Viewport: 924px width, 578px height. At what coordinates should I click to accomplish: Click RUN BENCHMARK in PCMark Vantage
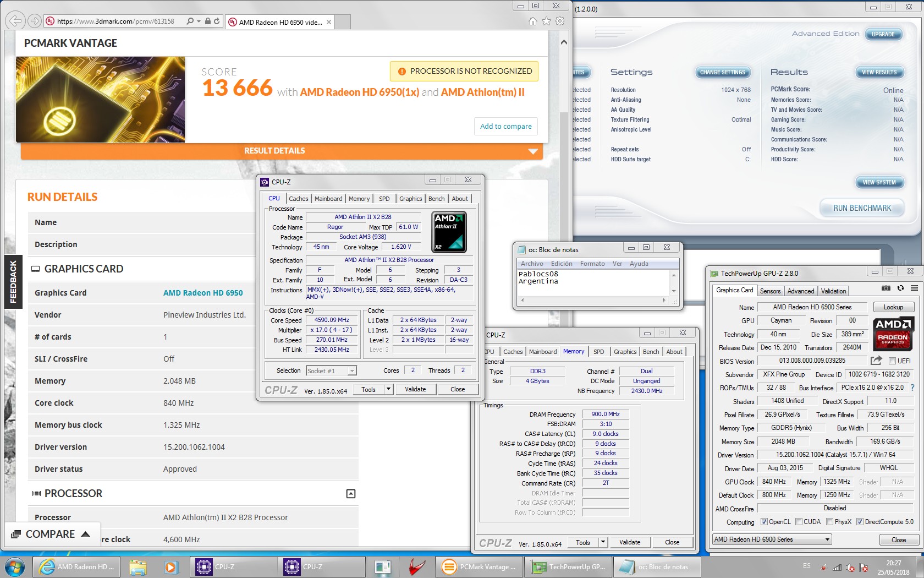pos(862,208)
